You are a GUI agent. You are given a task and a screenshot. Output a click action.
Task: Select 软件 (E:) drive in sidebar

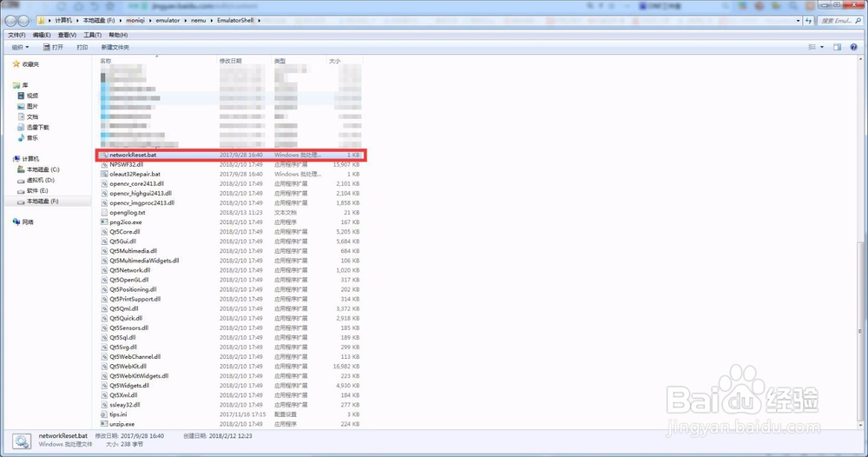(x=33, y=190)
